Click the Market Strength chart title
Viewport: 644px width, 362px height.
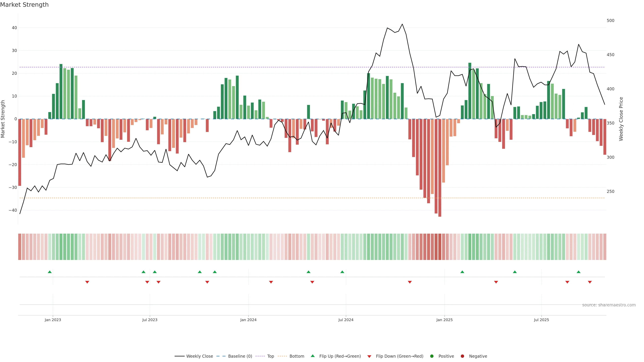(x=24, y=5)
